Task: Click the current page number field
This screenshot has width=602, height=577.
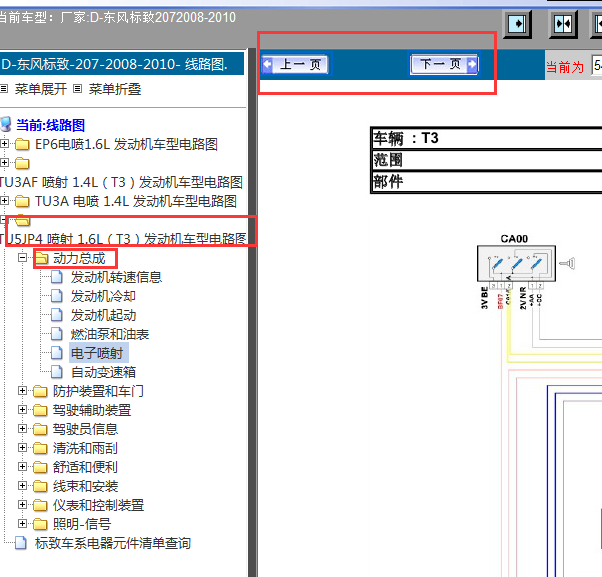Action: [597, 65]
